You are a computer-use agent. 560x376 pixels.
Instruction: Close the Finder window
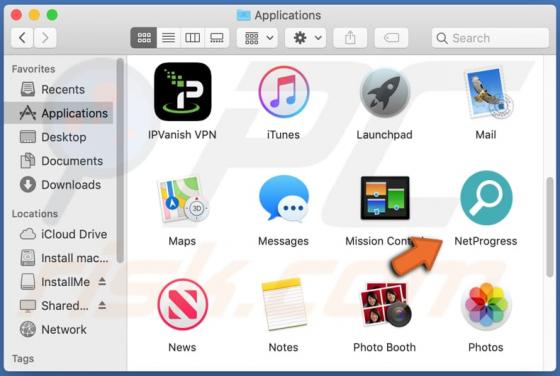coord(16,15)
